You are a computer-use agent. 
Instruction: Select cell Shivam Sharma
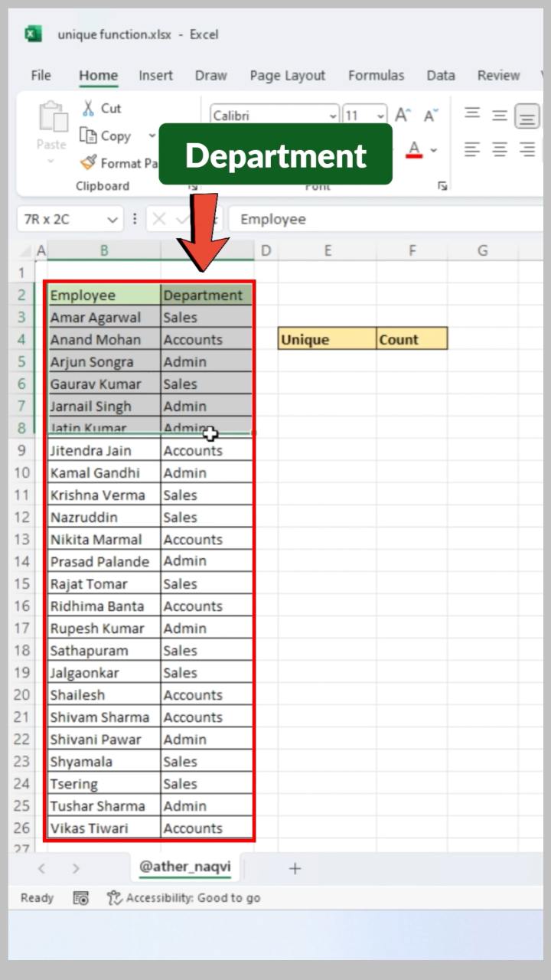coord(104,717)
